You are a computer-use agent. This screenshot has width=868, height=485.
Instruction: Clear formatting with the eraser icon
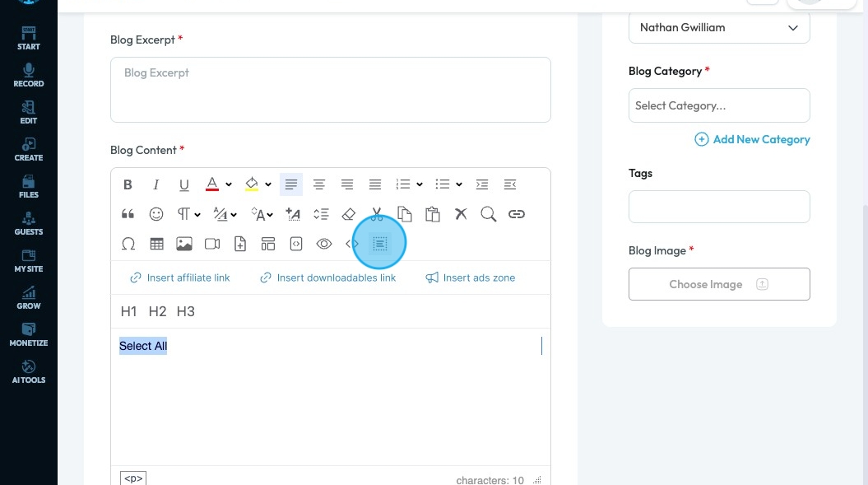(349, 214)
